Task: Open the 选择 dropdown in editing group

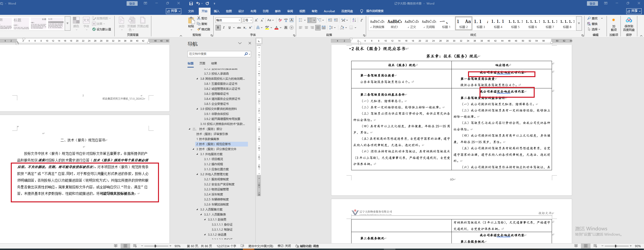Action: pos(594,29)
